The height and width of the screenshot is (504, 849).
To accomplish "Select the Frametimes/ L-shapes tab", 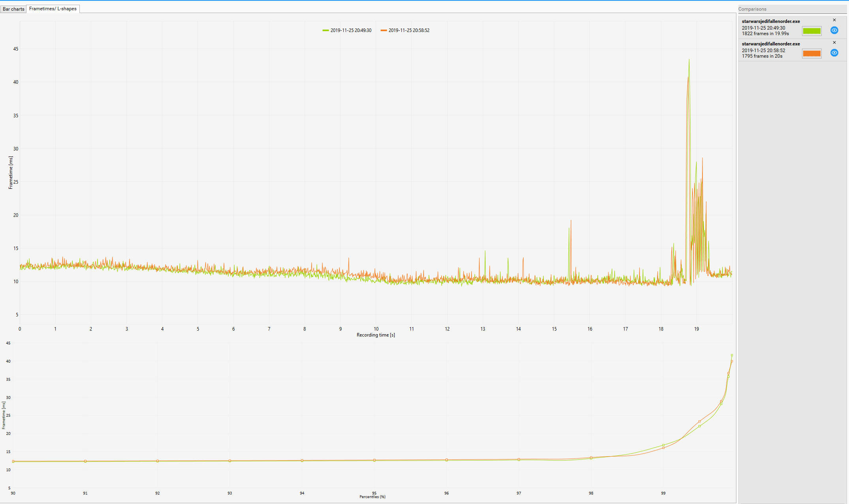I will pos(53,9).
